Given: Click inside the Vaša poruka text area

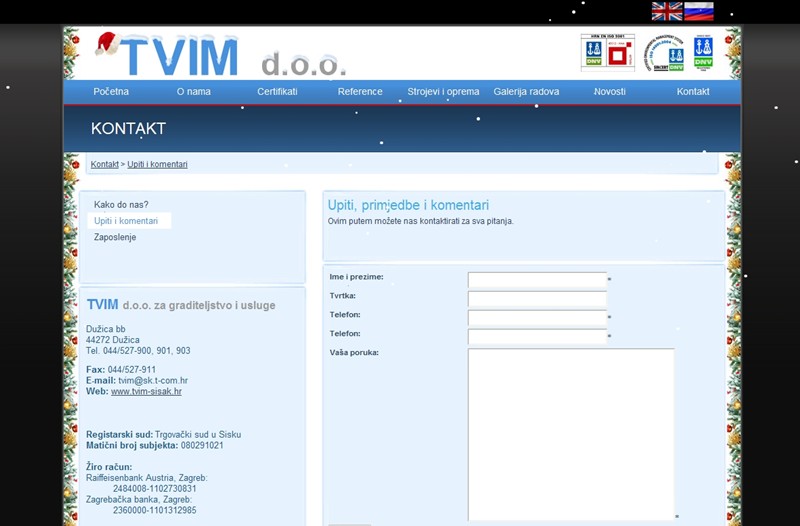Looking at the screenshot, I should pos(571,434).
